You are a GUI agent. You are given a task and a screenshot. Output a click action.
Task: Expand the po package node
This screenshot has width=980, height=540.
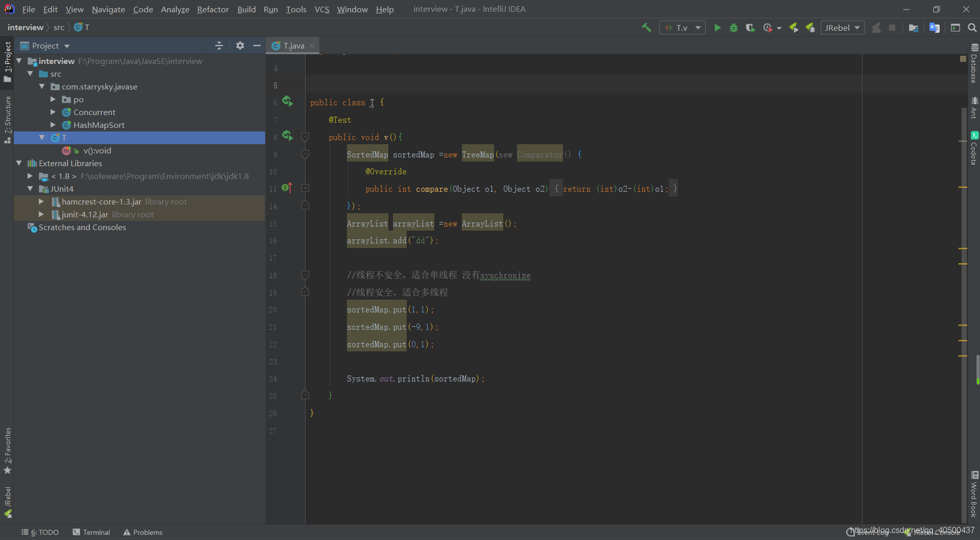click(x=53, y=99)
